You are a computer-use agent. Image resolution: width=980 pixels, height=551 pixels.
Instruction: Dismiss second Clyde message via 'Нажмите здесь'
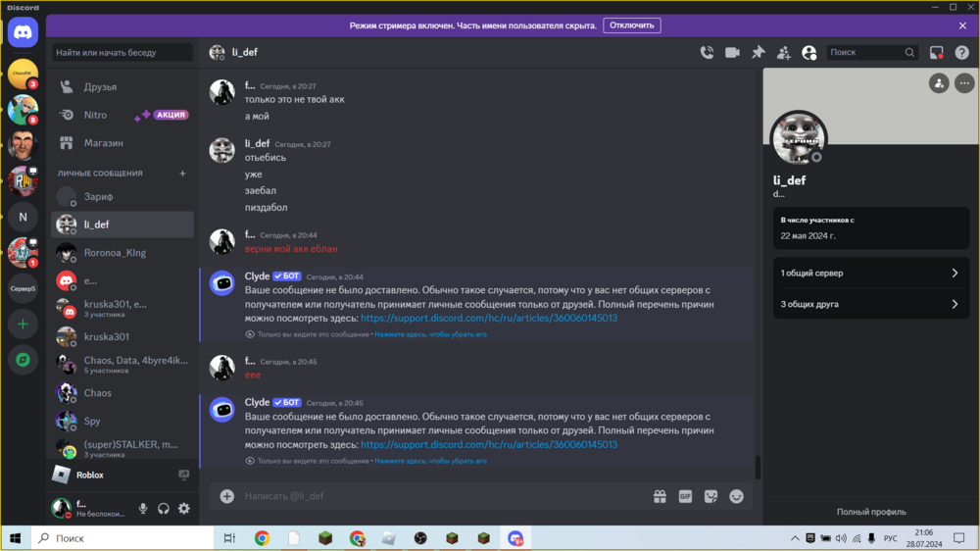point(430,461)
